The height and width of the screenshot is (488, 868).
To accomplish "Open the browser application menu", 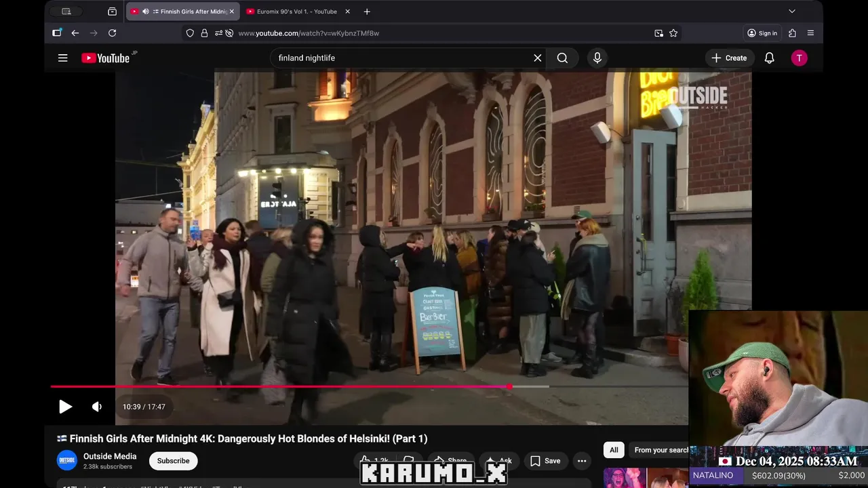I will point(810,33).
